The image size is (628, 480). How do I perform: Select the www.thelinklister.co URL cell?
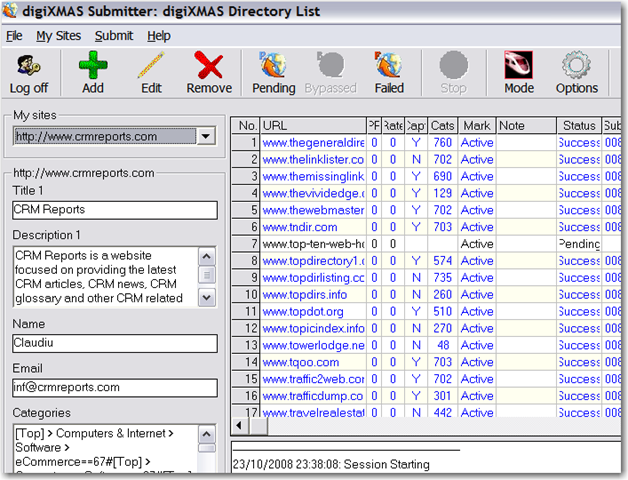click(x=313, y=159)
